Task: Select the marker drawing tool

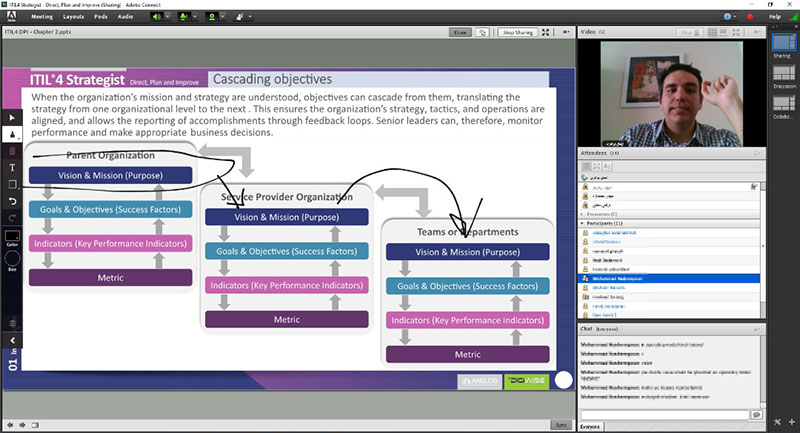Action: [12, 135]
